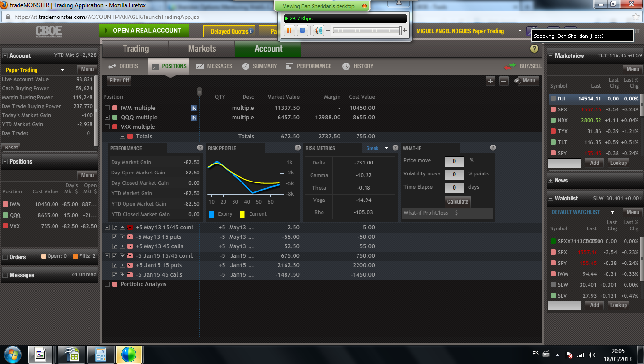Bookmark the page with the star icon
Image resolution: width=644 pixels, height=364 pixels.
coord(635,17)
